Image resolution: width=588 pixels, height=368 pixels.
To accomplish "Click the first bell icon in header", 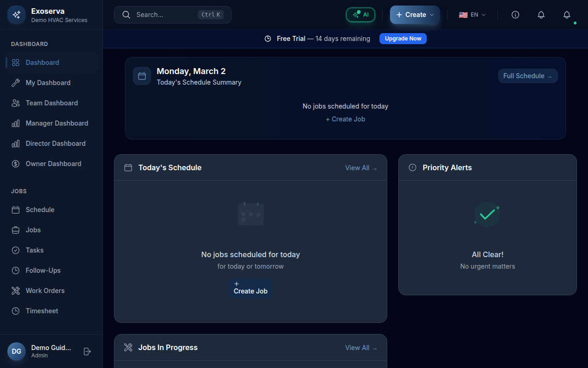I will (x=541, y=15).
